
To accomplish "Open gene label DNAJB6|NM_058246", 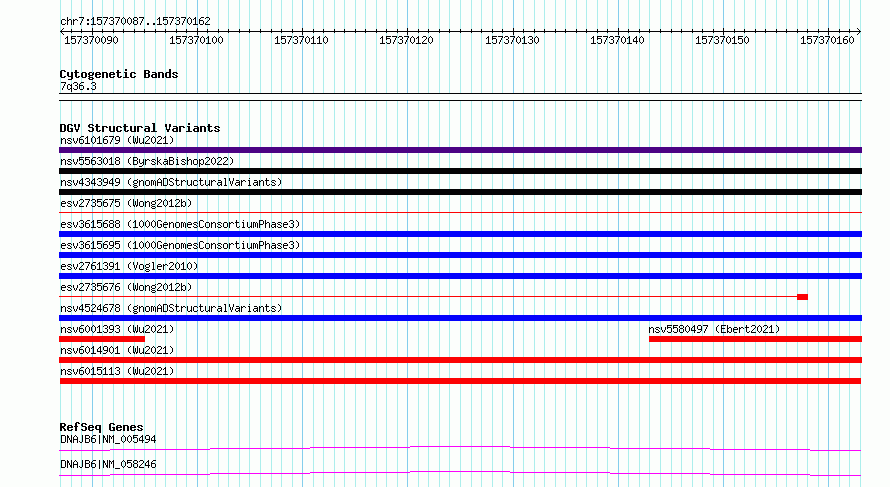I will pyautogui.click(x=108, y=464).
